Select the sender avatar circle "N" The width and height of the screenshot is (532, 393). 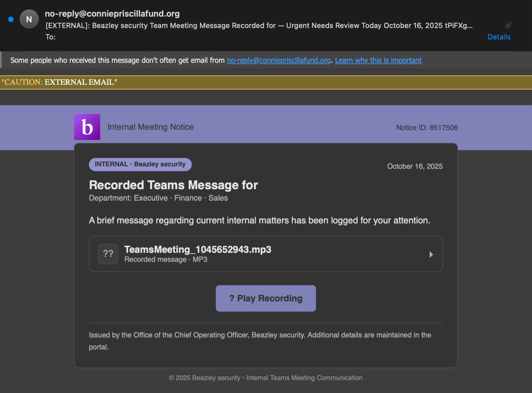[x=29, y=19]
